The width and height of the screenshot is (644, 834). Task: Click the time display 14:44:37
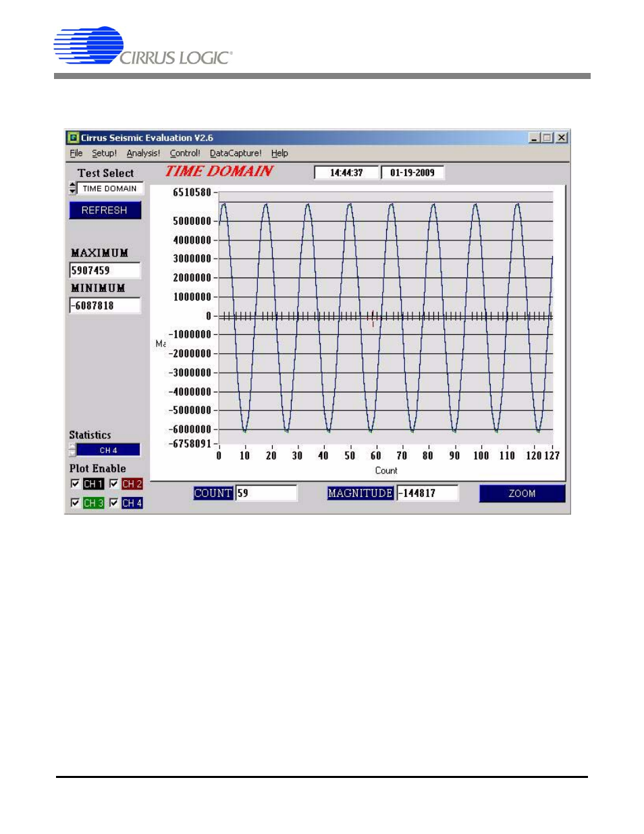[346, 173]
